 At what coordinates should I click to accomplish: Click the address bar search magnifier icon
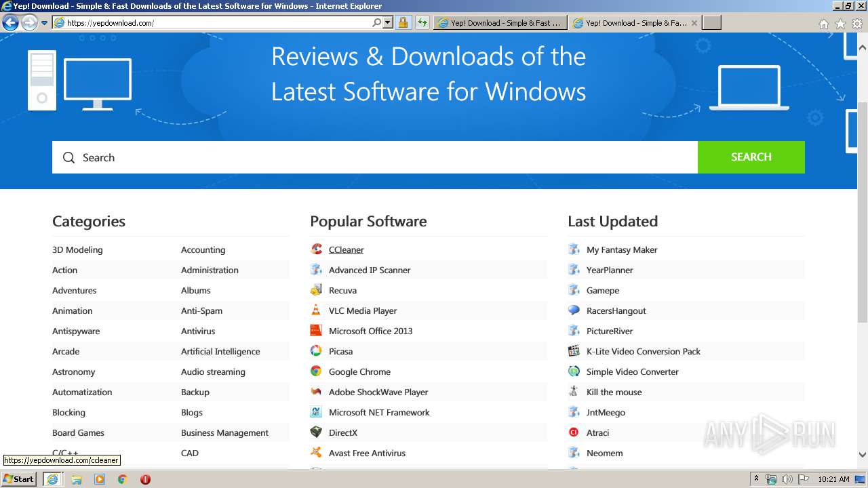pyautogui.click(x=377, y=22)
